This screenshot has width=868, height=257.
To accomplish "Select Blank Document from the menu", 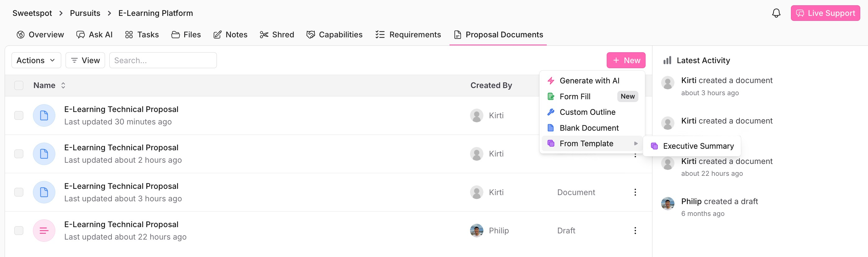I will click(x=589, y=128).
